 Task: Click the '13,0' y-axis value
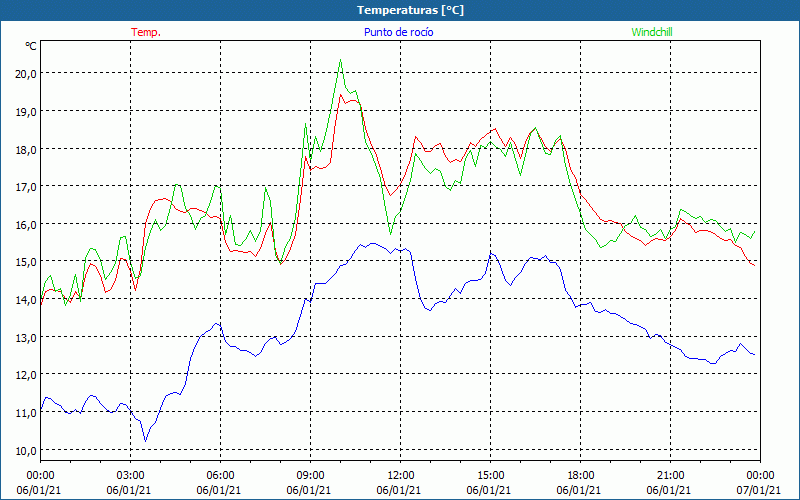click(x=26, y=337)
